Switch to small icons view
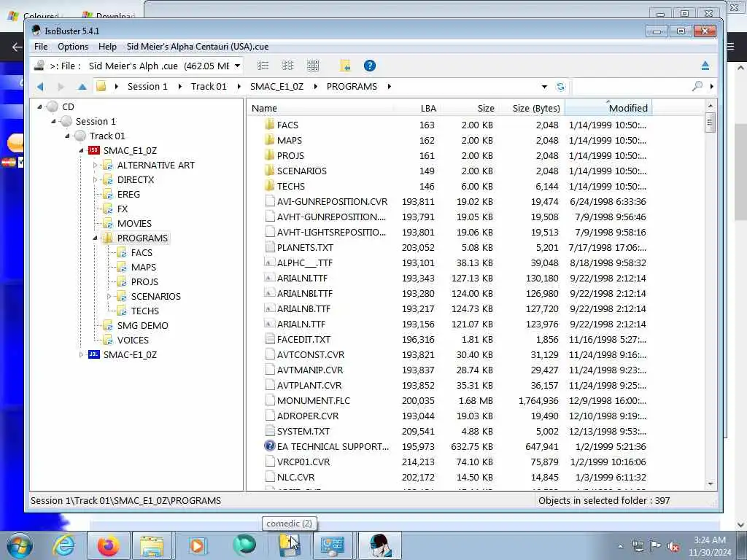 coord(287,66)
